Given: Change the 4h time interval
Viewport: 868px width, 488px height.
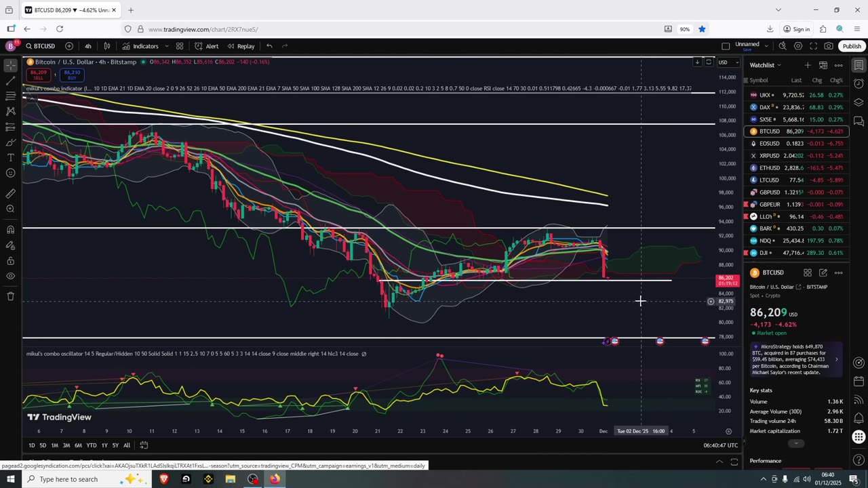Looking at the screenshot, I should tap(87, 46).
